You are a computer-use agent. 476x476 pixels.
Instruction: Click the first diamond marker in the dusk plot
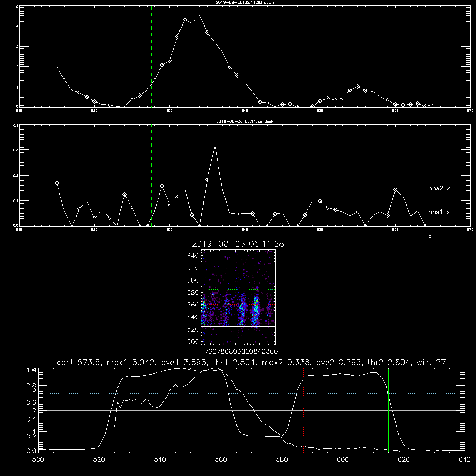point(57,183)
